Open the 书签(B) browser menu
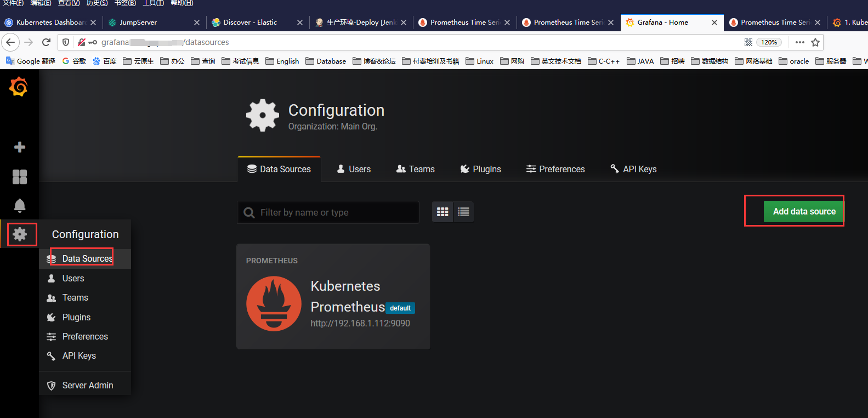This screenshot has width=868, height=418. [125, 3]
